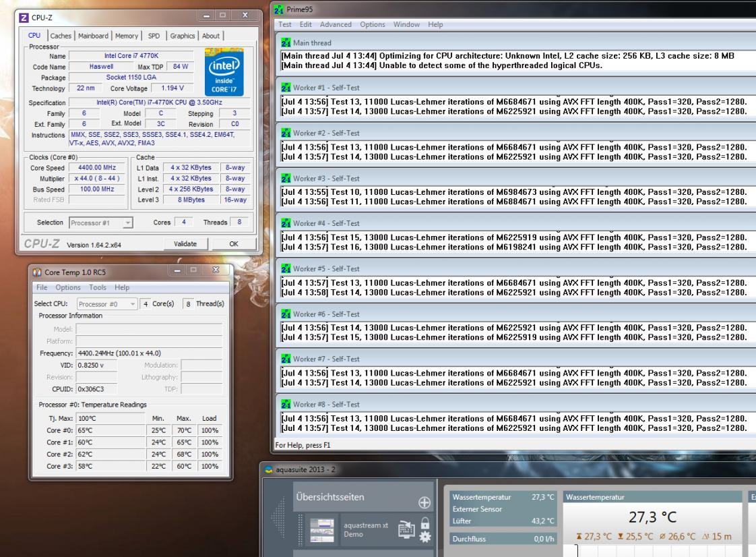
Task: Open the Tools menu in Core Temp
Action: click(x=98, y=287)
